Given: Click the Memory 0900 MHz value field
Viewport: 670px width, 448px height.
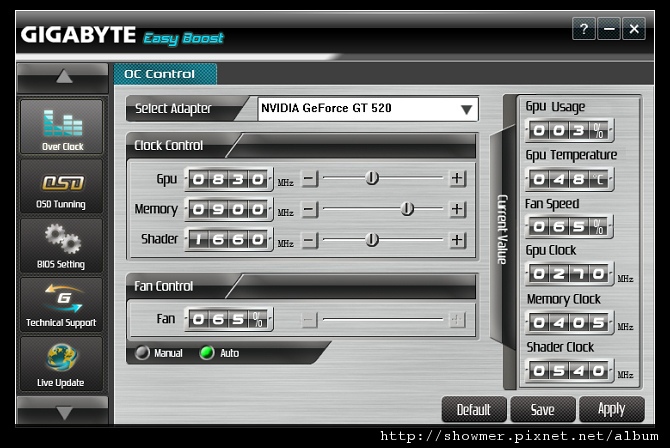Looking at the screenshot, I should [x=229, y=209].
